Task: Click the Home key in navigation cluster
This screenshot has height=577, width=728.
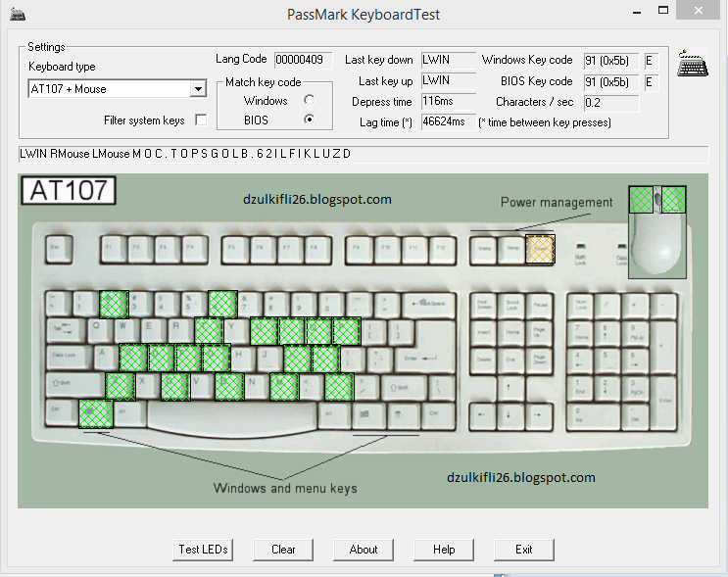Action: coord(511,332)
